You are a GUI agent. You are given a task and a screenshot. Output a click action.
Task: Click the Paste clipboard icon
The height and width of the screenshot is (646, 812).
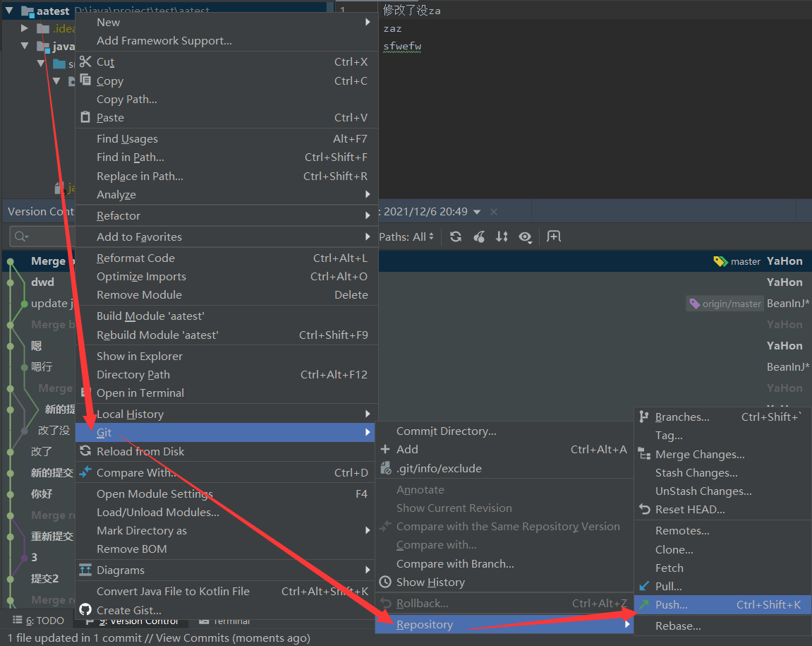pos(85,117)
